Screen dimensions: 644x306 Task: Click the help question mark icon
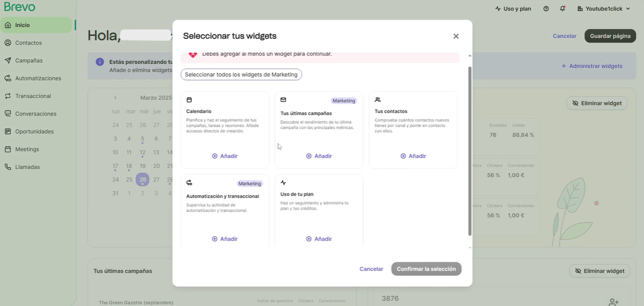pyautogui.click(x=546, y=9)
